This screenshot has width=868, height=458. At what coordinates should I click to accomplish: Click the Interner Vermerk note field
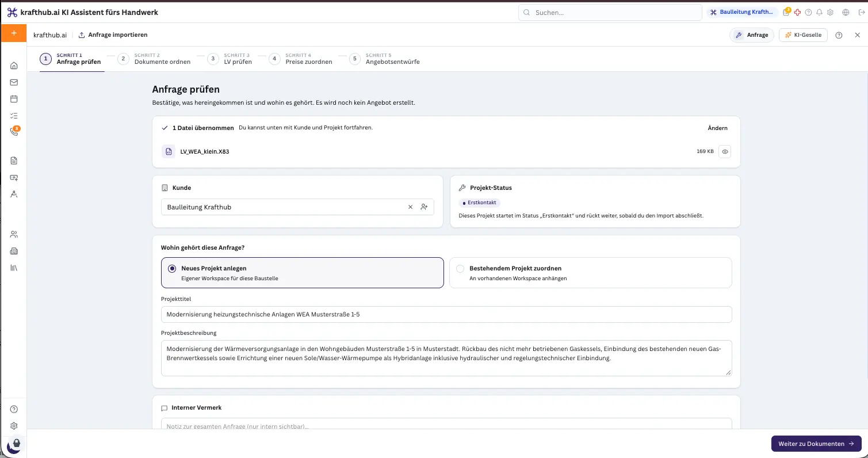[x=446, y=424]
